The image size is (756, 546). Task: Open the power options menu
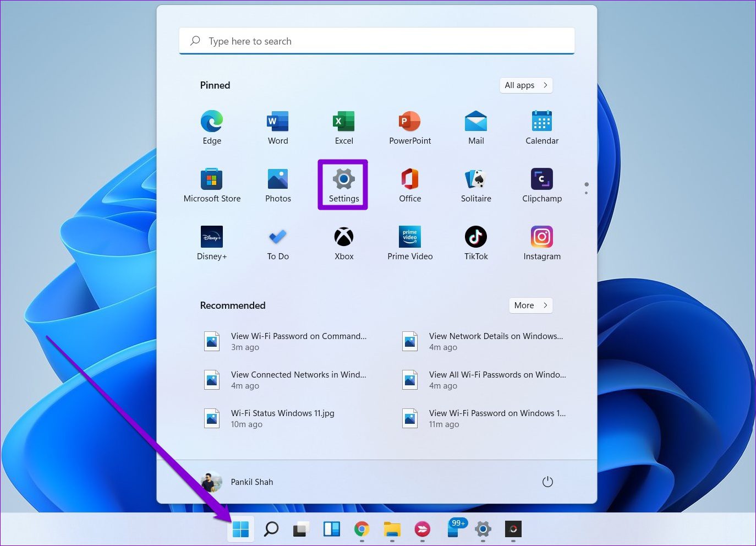pos(547,481)
